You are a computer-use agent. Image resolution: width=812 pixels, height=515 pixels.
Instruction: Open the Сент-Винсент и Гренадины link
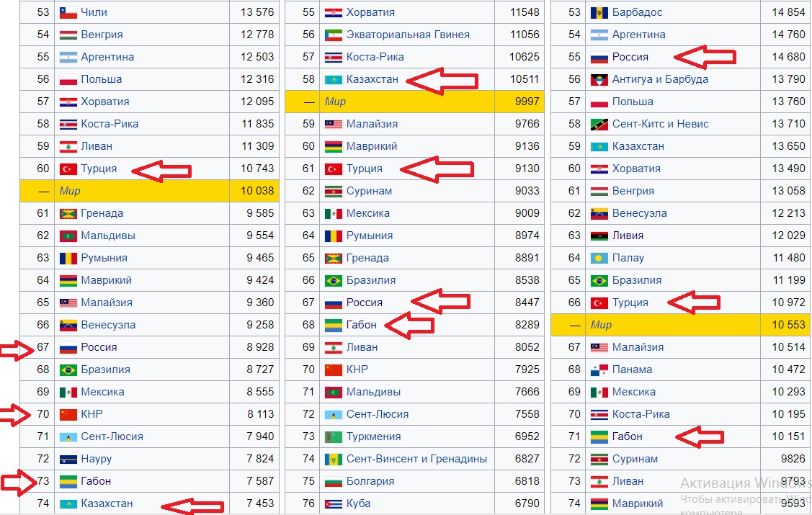point(417,459)
